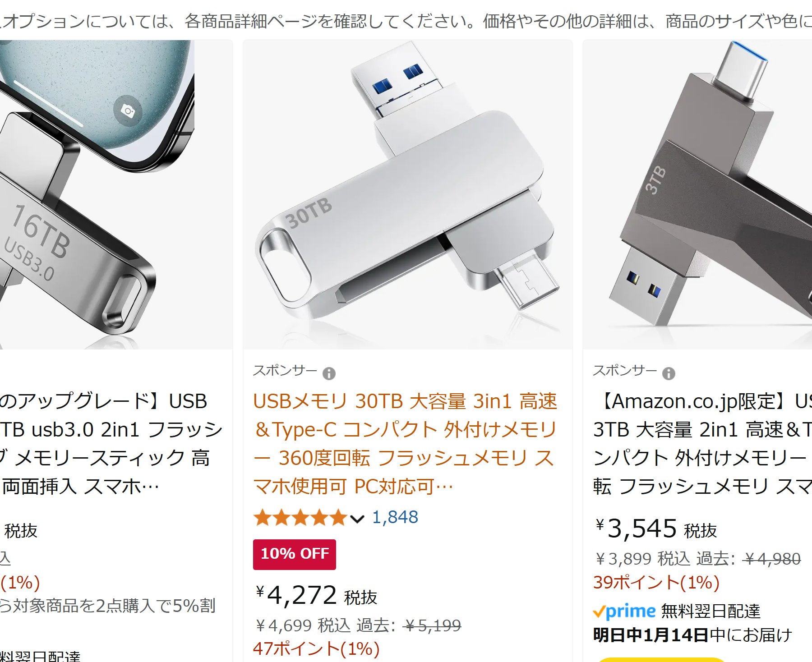
Task: Open the 30TB USB memory product title
Action: pos(405,444)
